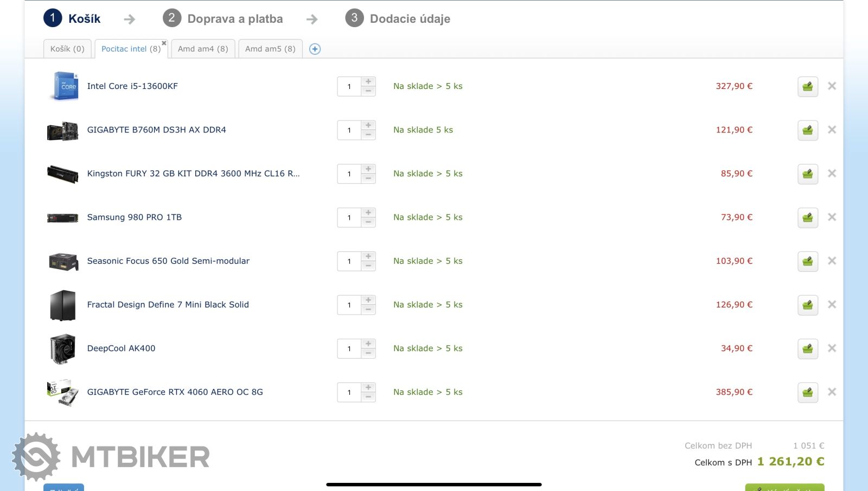Switch to the Amd am4 tab
Image resolution: width=868 pixels, height=491 pixels.
[x=203, y=49]
